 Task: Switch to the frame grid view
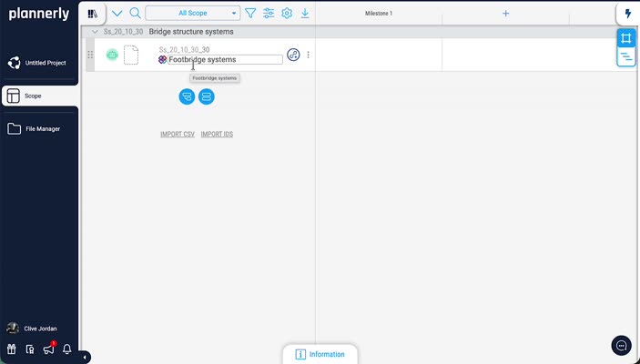(x=626, y=38)
